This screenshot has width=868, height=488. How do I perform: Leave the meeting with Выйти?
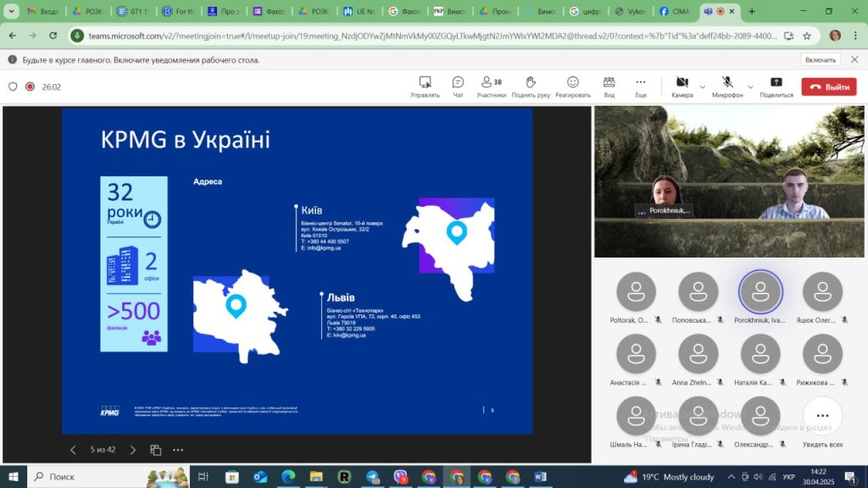tap(829, 87)
